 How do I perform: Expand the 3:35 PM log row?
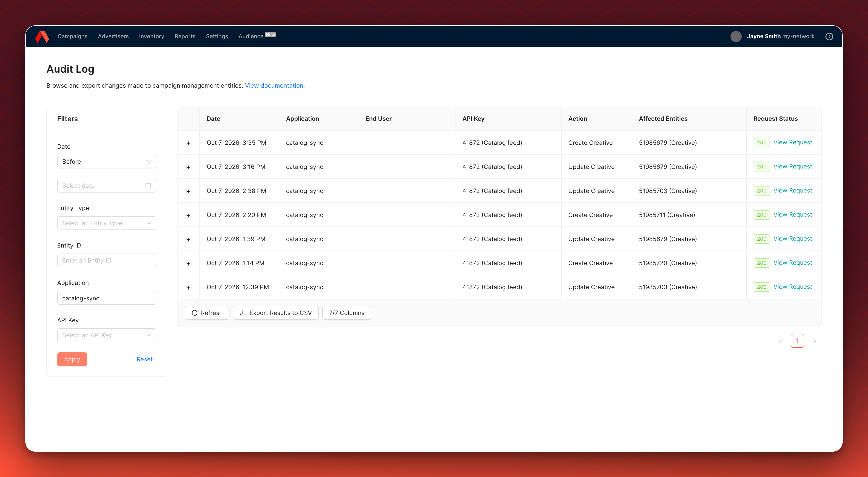coord(188,143)
